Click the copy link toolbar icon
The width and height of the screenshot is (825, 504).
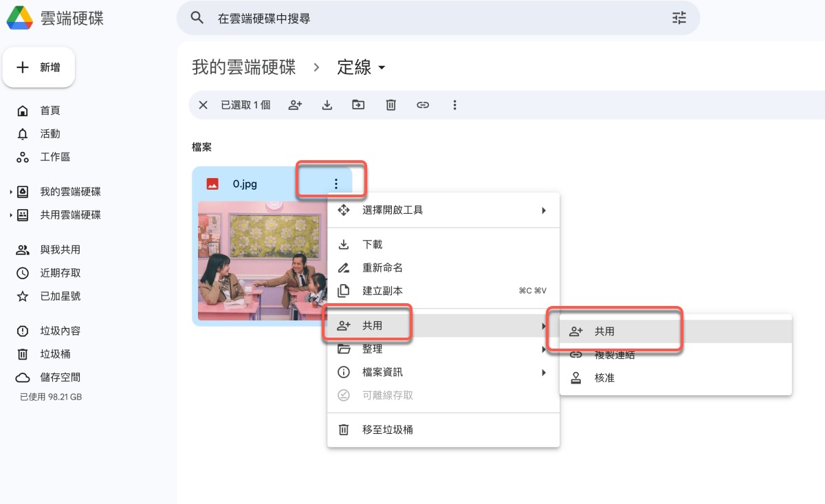pos(423,105)
